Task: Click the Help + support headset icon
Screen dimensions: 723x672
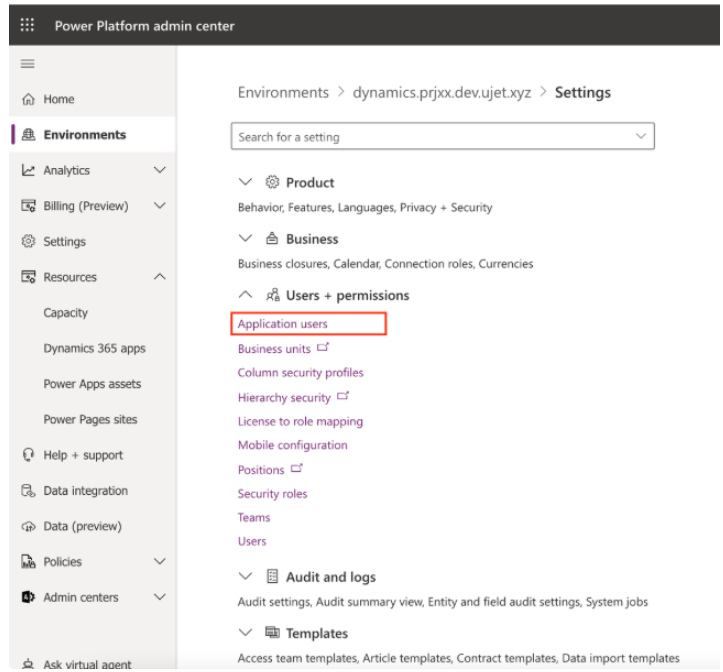Action: pos(28,455)
